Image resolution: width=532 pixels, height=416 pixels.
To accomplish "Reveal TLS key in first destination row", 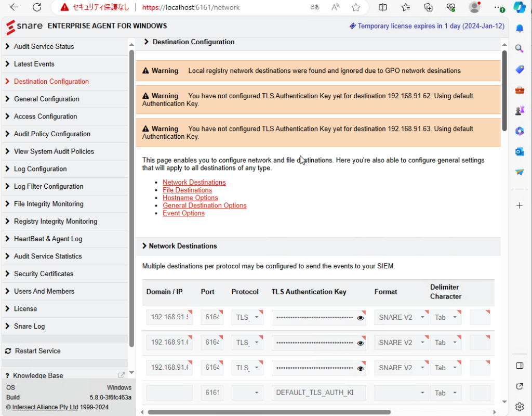I will coord(361,318).
